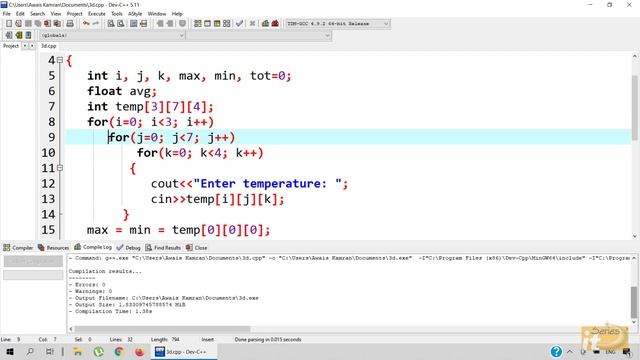Click the Insert icon on second toolbar row
This screenshot has width=640, height=360.
9,35
